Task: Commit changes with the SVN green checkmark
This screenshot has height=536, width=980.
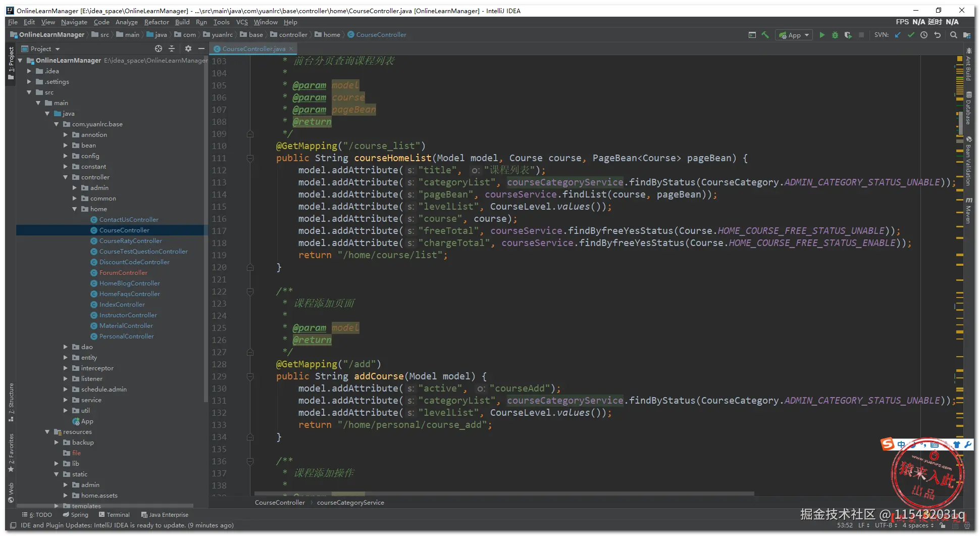Action: [911, 35]
